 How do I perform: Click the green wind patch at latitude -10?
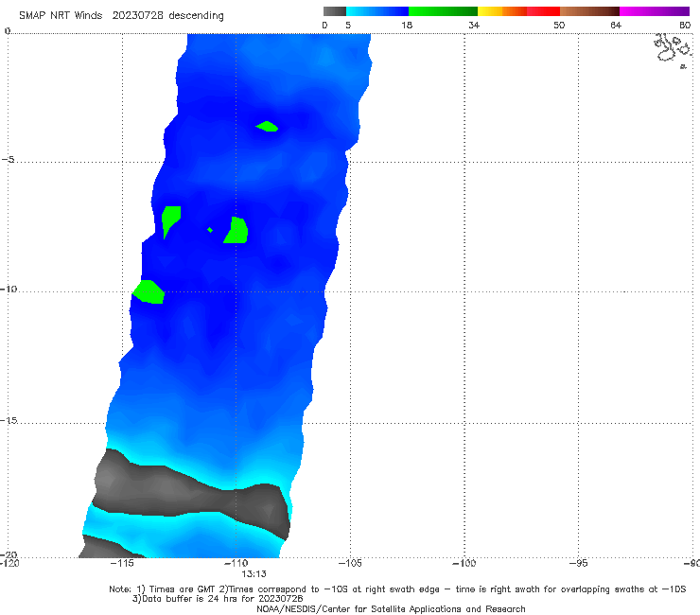click(149, 292)
